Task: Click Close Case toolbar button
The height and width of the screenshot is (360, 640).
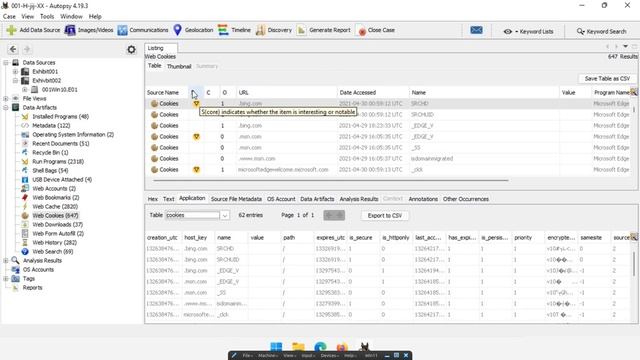Action: point(376,30)
